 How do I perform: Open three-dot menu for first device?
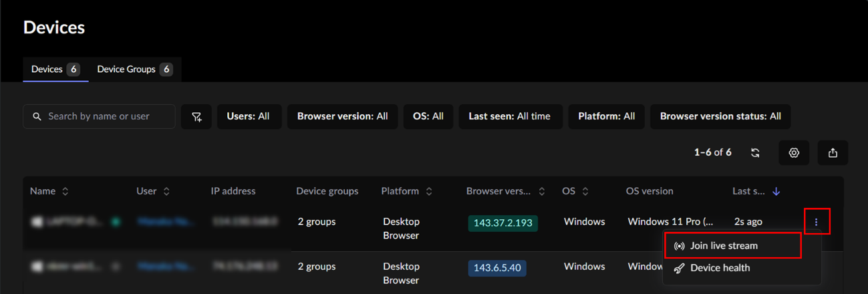[x=816, y=222]
